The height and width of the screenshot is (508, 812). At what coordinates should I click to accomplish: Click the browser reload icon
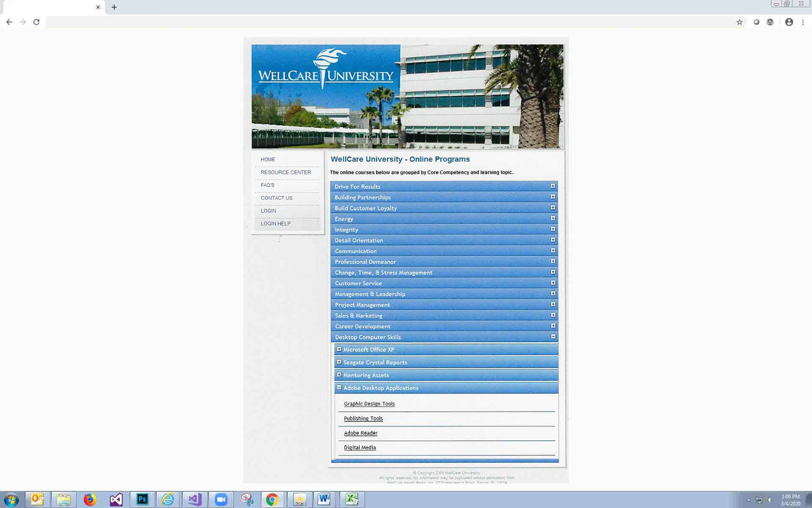coord(36,22)
